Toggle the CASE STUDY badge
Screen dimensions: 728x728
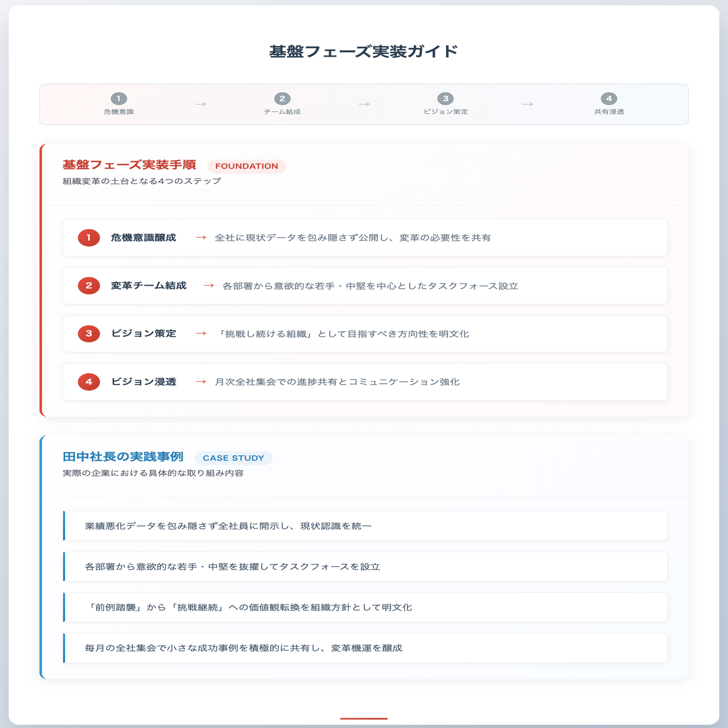pos(234,458)
